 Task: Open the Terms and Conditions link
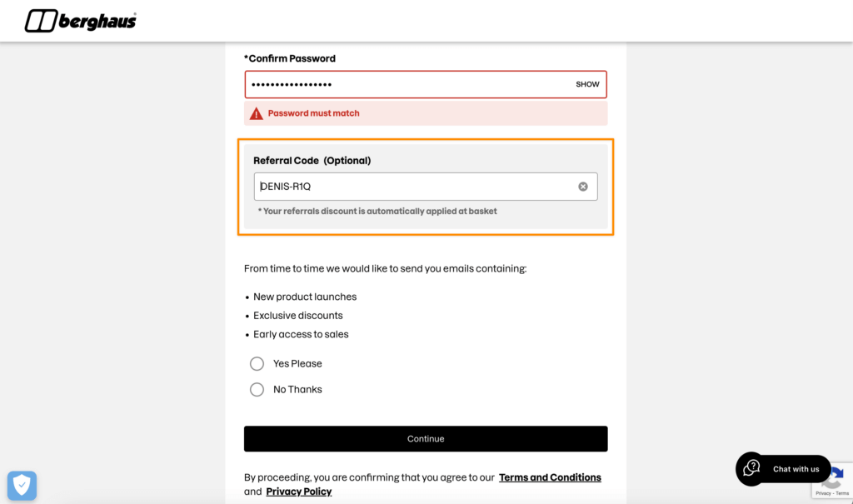pos(550,477)
